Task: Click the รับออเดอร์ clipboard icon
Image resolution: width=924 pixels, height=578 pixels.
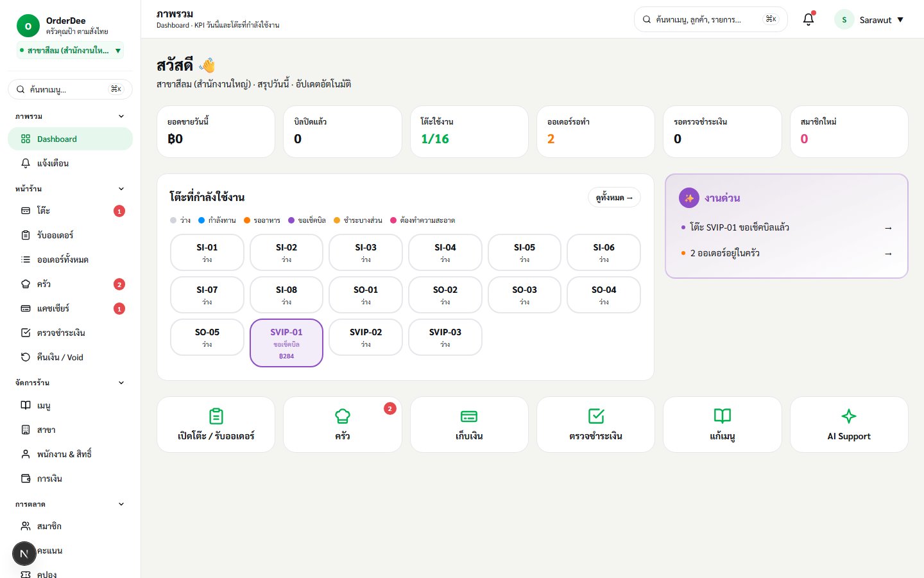Action: click(26, 235)
